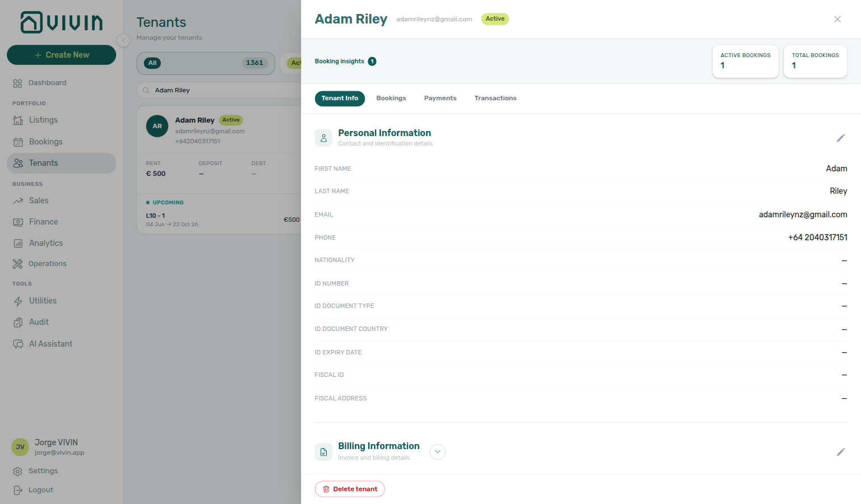Click the JV user avatar
This screenshot has height=504, width=861.
tap(20, 447)
